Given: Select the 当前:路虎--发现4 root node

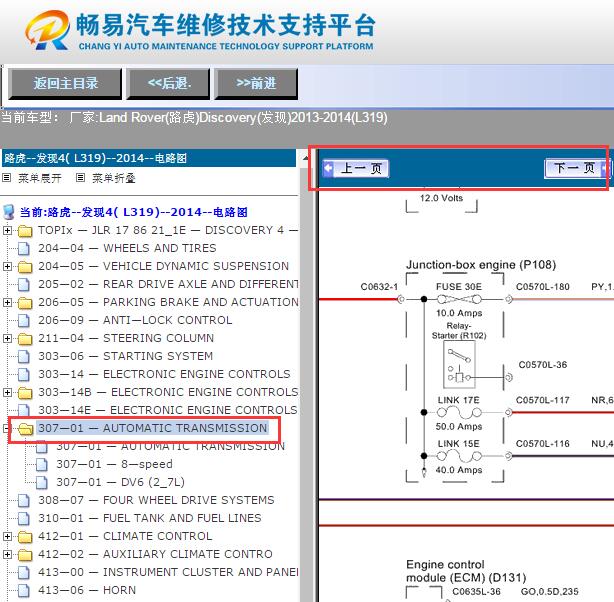Looking at the screenshot, I should (134, 212).
